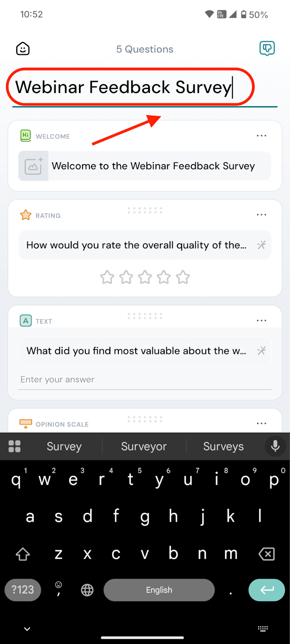Tap the magic wand beside the text question
Viewport: 290px width, 644px height.
(261, 351)
